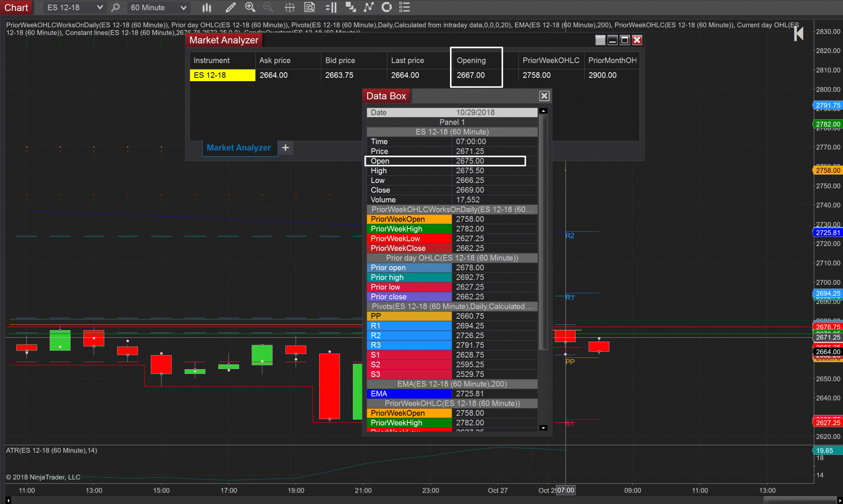Click the Opening column header
The image size is (843, 504).
[x=471, y=61]
